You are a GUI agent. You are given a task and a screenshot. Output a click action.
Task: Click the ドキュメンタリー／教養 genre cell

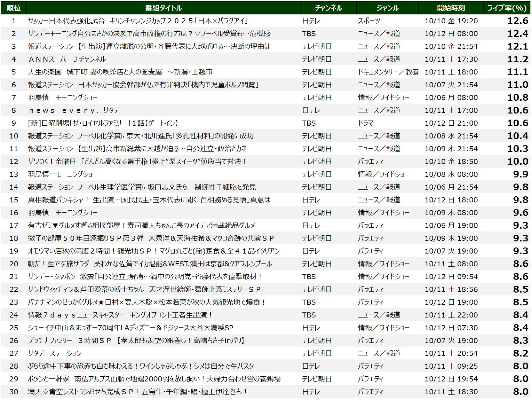coord(388,72)
